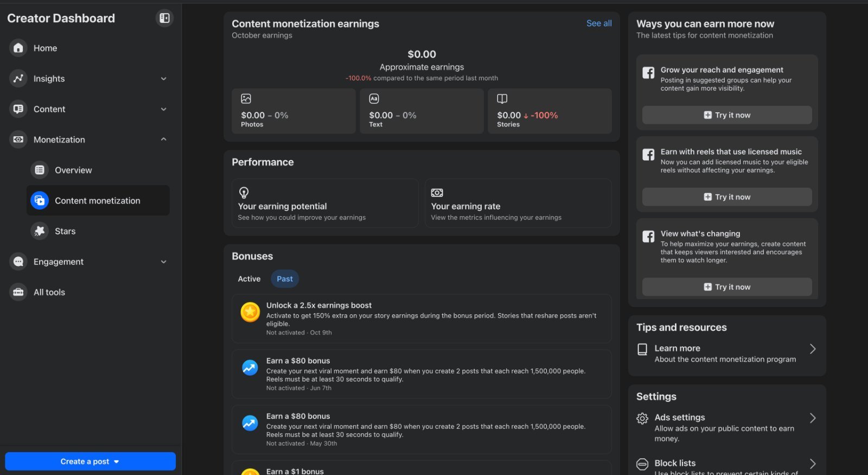Try it now for licensed music reels
868x475 pixels.
(x=727, y=197)
